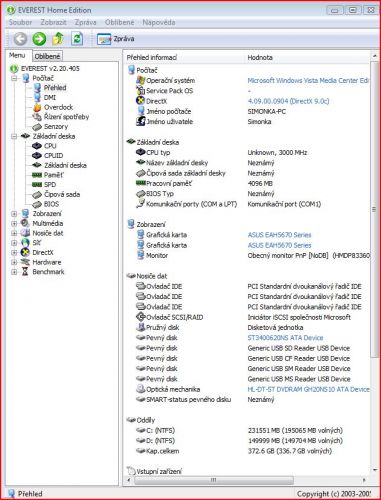Select the DMI tree item
The image size is (381, 500).
(50, 97)
